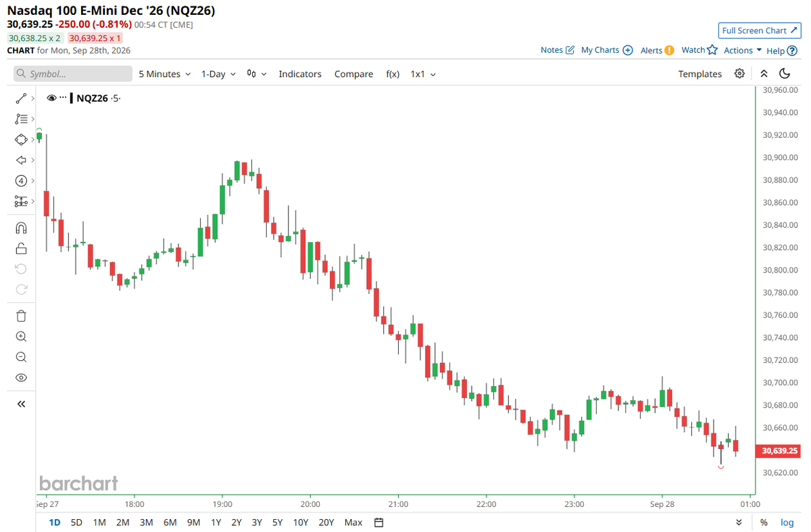Open the Fibonacci tools group
The width and height of the screenshot is (811, 532).
pos(21,119)
